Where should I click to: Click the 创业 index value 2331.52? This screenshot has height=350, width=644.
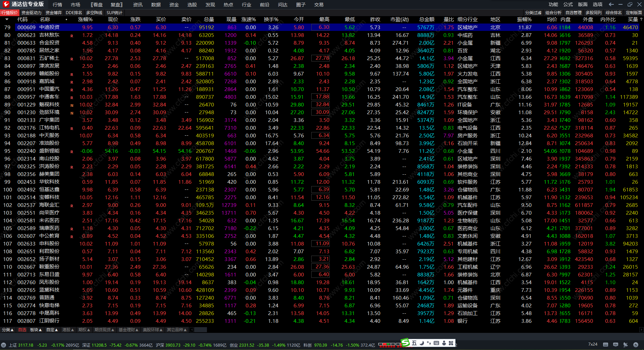coord(247,345)
